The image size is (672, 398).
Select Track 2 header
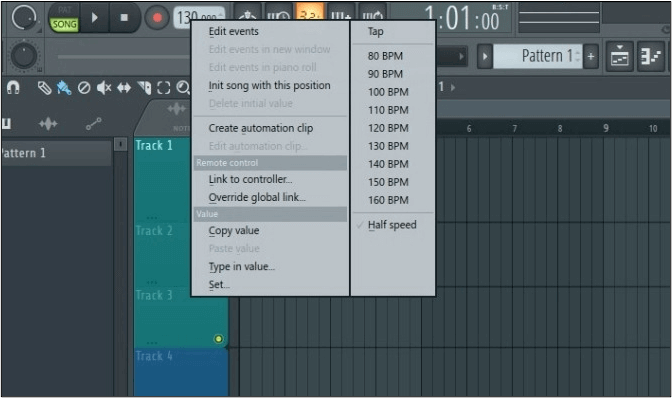(162, 254)
